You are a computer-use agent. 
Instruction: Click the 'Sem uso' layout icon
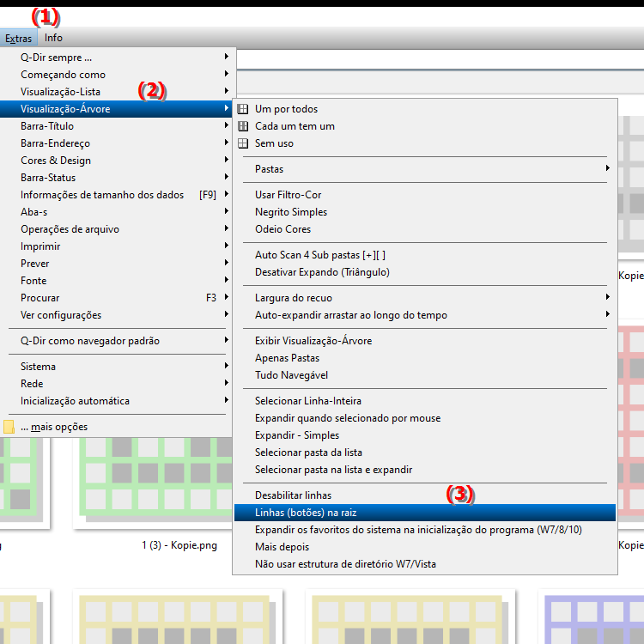243,143
